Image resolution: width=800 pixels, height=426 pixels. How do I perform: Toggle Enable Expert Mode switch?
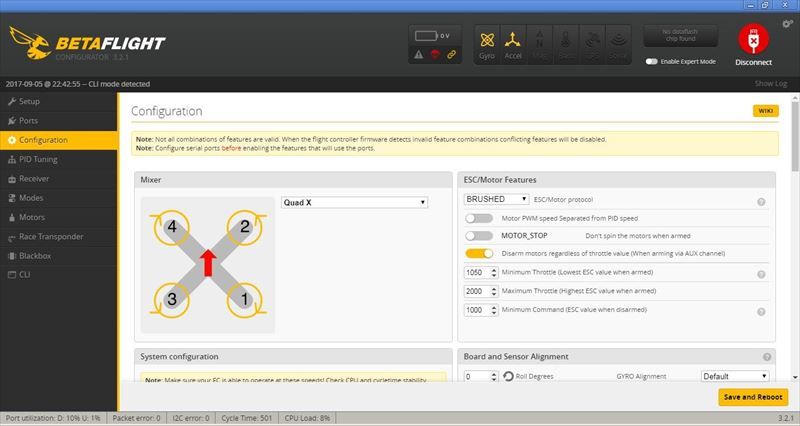point(652,62)
